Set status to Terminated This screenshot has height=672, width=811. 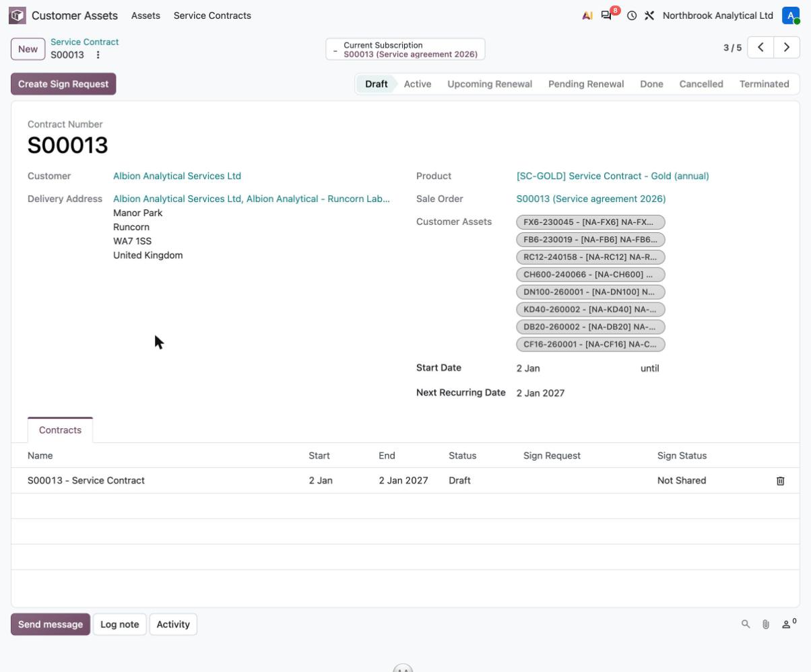764,84
